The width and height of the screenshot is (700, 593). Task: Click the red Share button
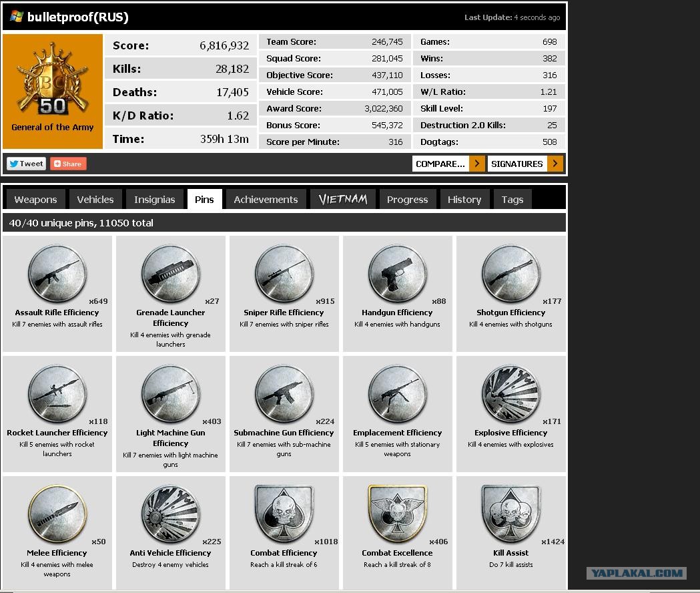[68, 164]
